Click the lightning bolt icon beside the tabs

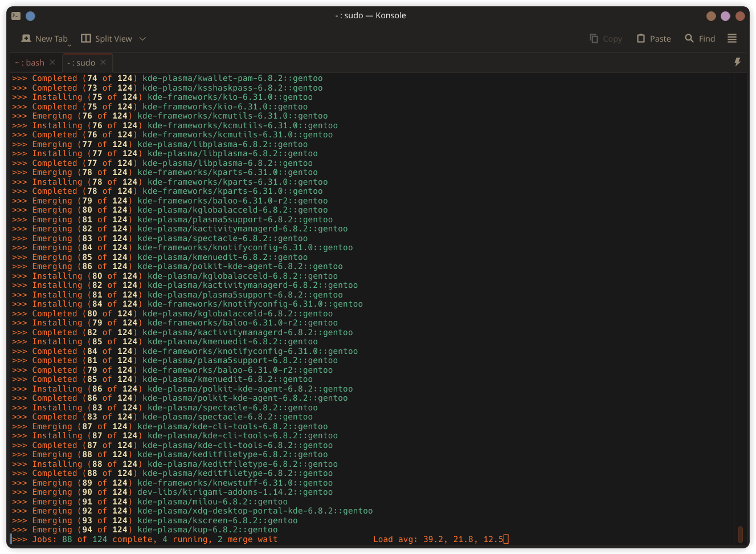tap(737, 62)
